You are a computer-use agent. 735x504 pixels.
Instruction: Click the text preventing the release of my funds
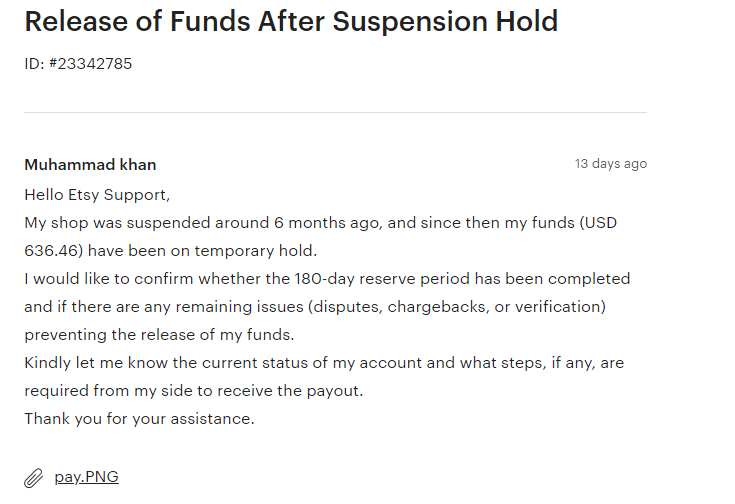pos(159,335)
